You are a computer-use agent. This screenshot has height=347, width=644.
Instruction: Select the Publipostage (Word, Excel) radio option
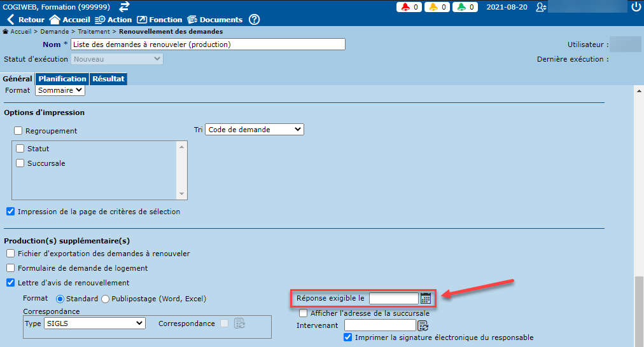(x=106, y=299)
